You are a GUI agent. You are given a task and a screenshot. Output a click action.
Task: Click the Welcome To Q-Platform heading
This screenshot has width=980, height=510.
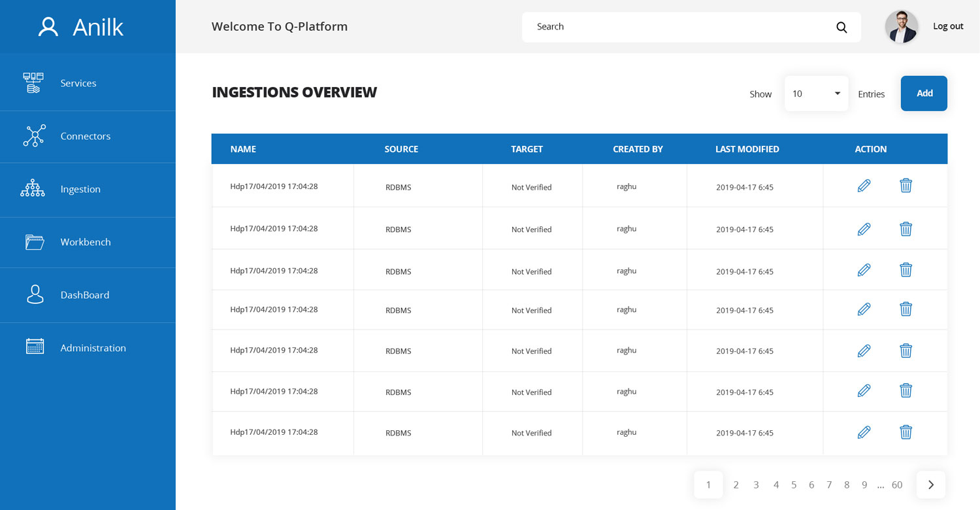coord(280,27)
